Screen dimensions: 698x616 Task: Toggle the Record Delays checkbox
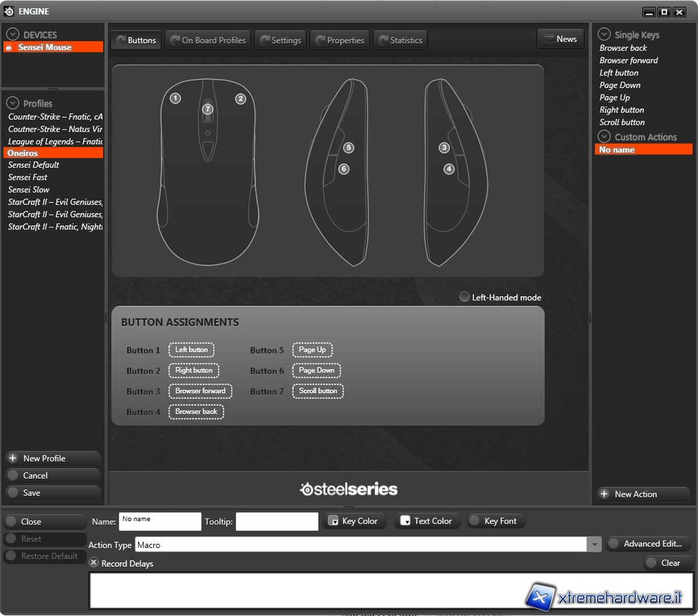pyautogui.click(x=94, y=563)
